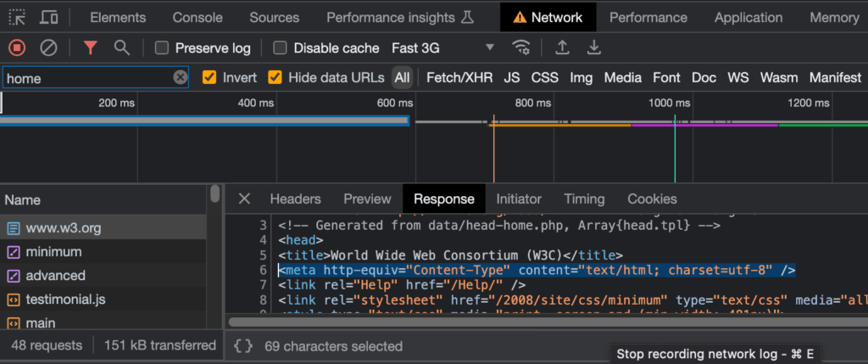Open network conditions Wi-Fi gear icon

click(521, 48)
